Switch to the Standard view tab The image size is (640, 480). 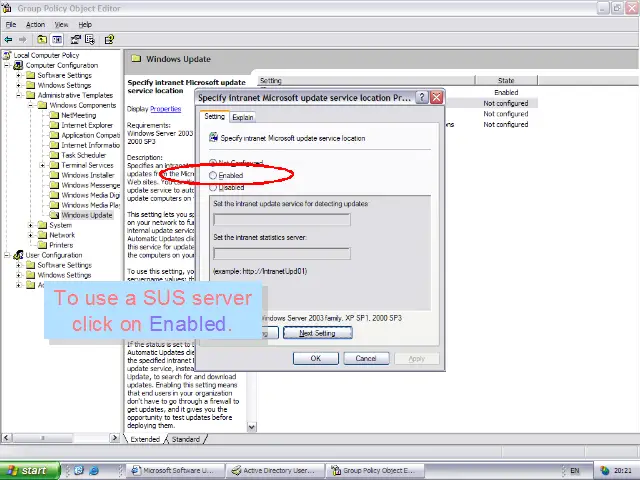pyautogui.click(x=186, y=439)
